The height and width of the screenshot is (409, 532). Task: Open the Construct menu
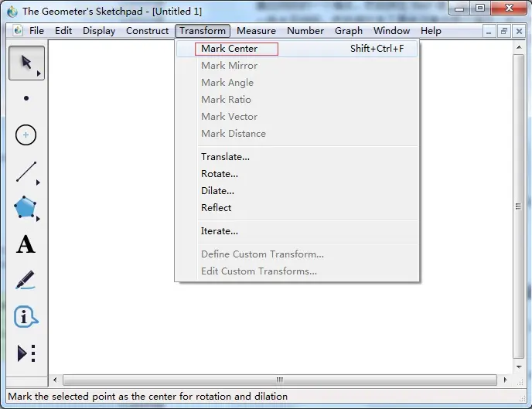coord(147,31)
